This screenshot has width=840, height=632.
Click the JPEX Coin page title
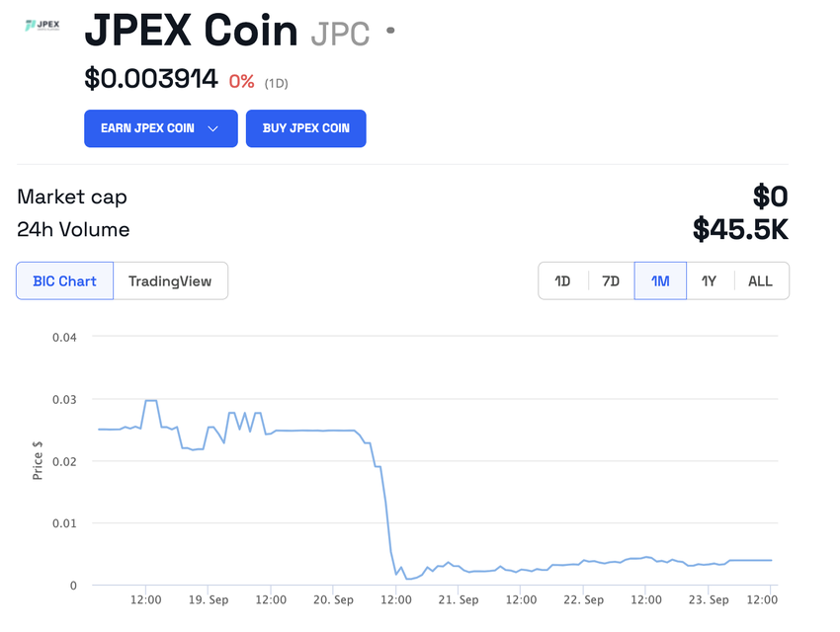click(x=191, y=32)
